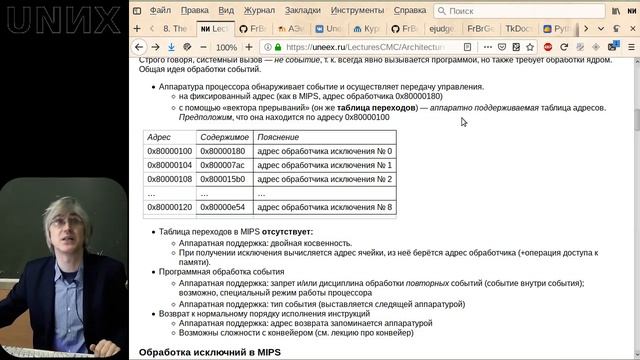Open a new tab with the plus button
Viewport: 640px width, 360px height.
coord(137,29)
